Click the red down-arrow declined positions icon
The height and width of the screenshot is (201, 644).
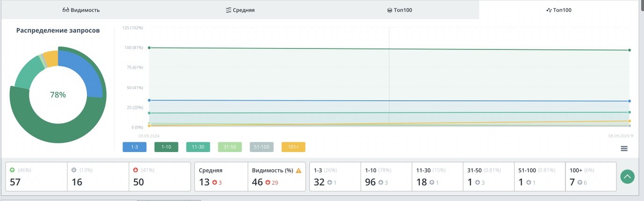pos(136,170)
